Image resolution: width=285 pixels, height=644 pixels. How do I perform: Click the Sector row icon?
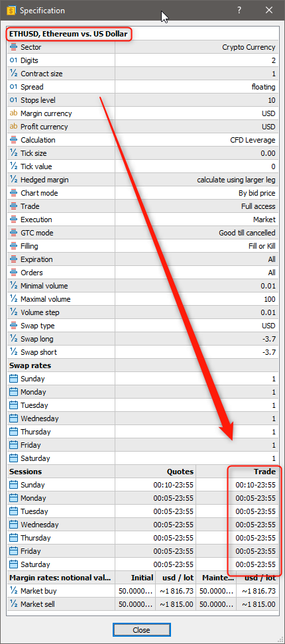13,47
